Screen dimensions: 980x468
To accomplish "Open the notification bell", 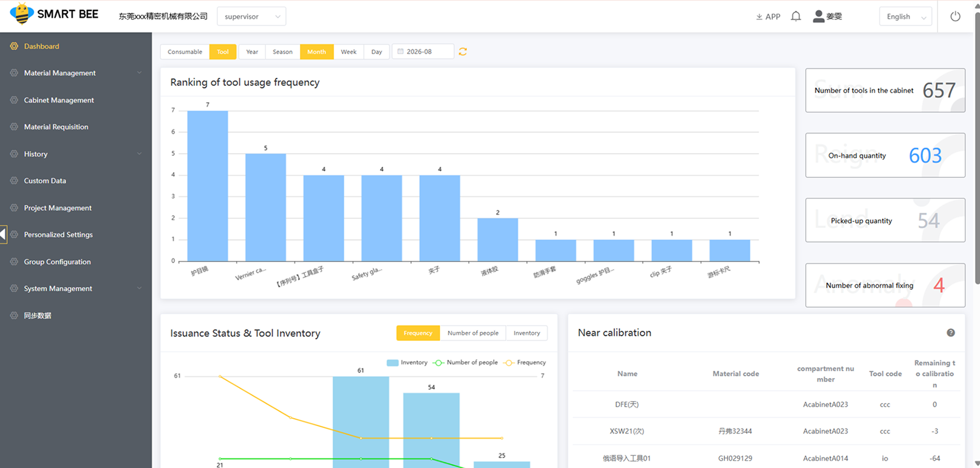I will (x=795, y=16).
